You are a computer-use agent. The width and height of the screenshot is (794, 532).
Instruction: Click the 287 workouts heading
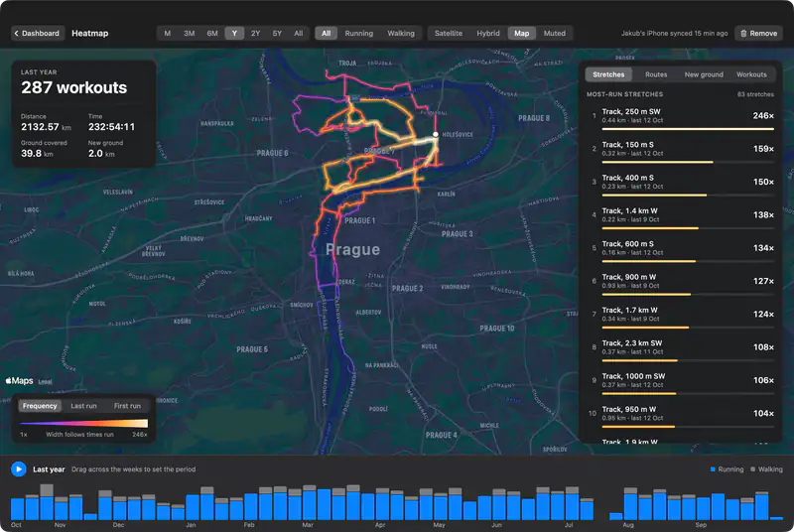[73, 87]
